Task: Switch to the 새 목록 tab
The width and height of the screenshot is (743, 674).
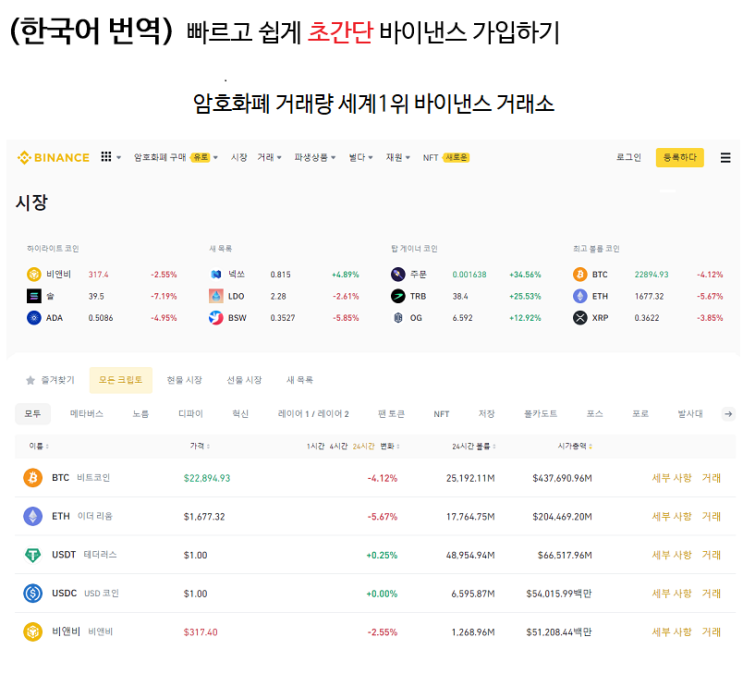Action: click(299, 380)
